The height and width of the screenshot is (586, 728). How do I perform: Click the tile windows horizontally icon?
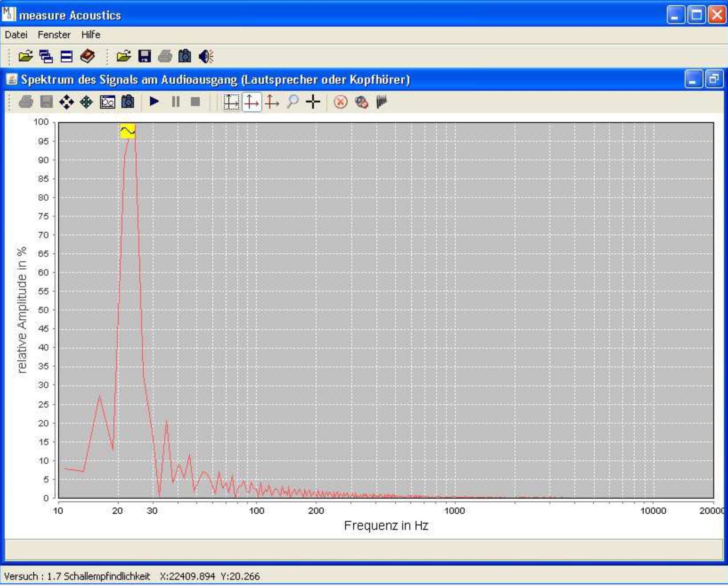pos(66,56)
